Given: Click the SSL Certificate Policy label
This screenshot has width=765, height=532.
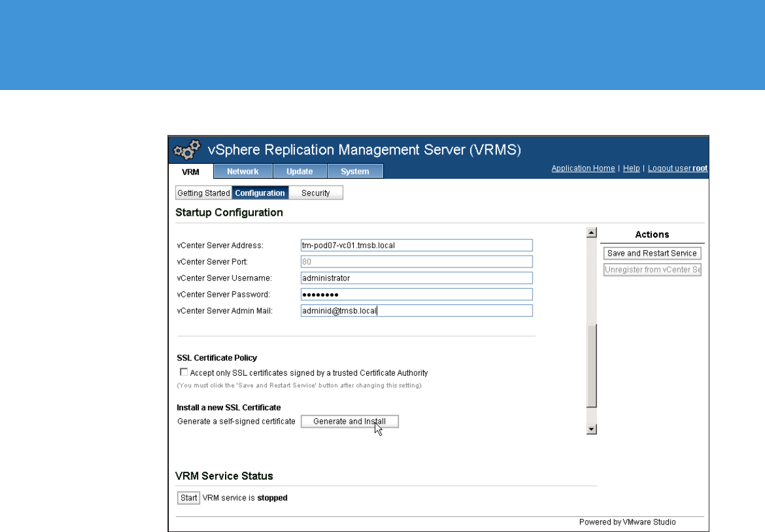Looking at the screenshot, I should pyautogui.click(x=217, y=358).
